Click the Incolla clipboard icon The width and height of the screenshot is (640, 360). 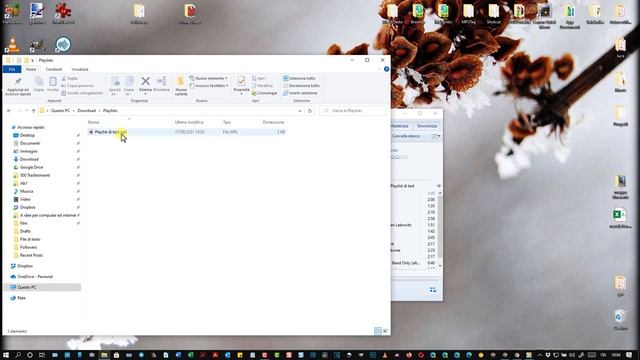(53, 84)
